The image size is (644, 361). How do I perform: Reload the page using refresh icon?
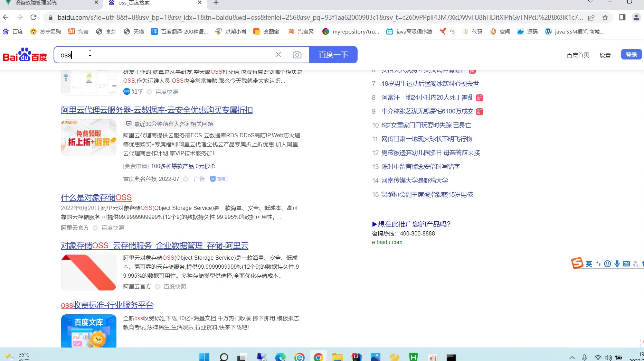34,17
